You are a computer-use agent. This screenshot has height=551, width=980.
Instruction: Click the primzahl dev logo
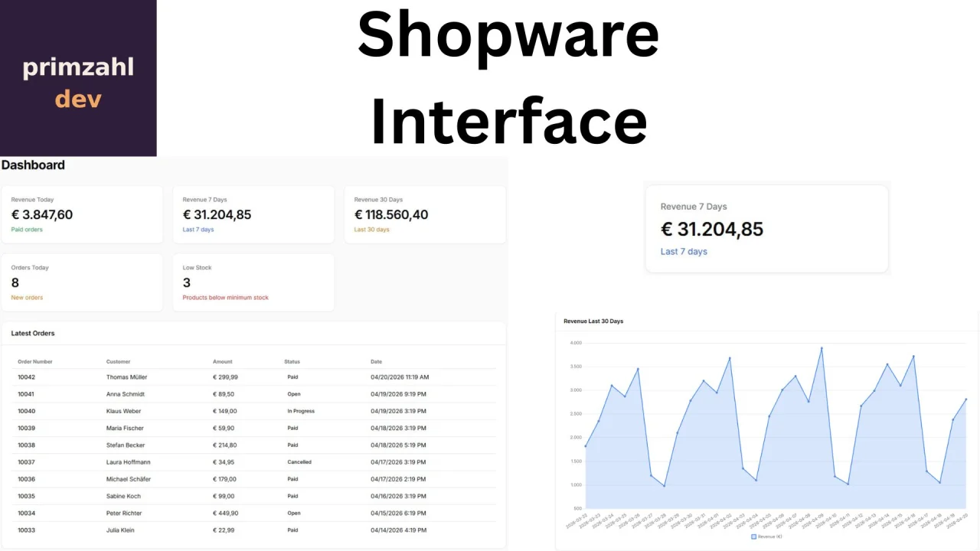tap(78, 78)
